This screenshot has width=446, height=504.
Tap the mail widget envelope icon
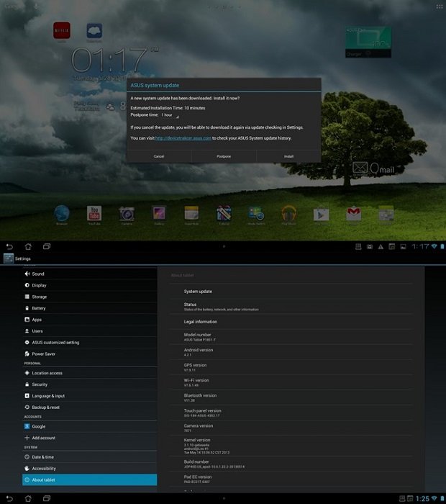coord(360,168)
